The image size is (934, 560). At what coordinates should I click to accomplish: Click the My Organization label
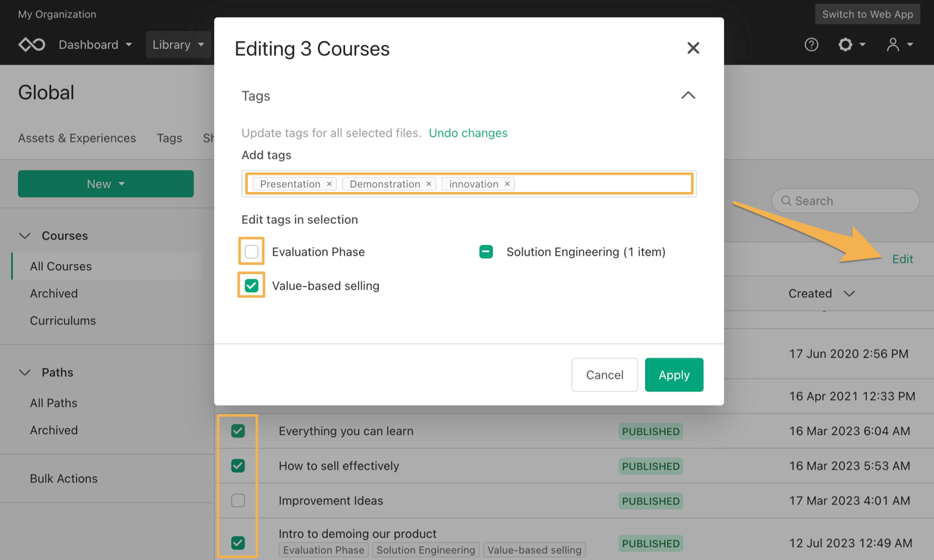point(57,14)
